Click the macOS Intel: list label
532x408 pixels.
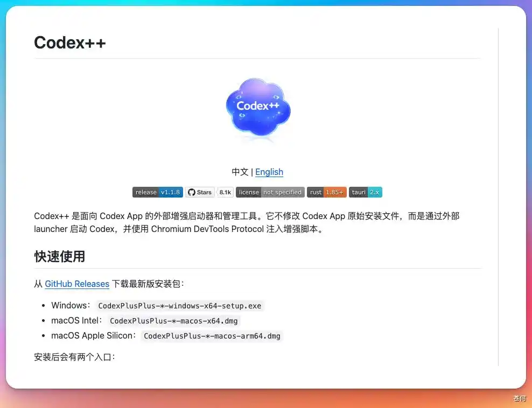click(x=76, y=320)
